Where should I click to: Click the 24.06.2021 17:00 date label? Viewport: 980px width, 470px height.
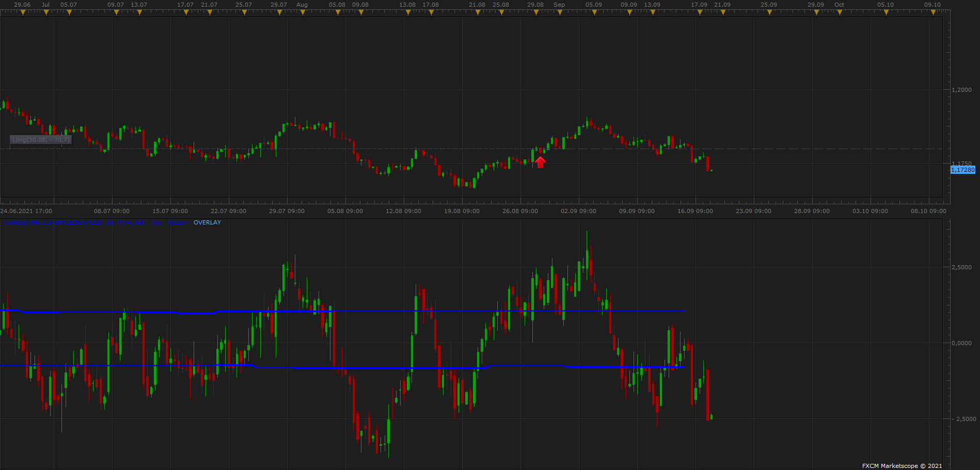(26, 211)
